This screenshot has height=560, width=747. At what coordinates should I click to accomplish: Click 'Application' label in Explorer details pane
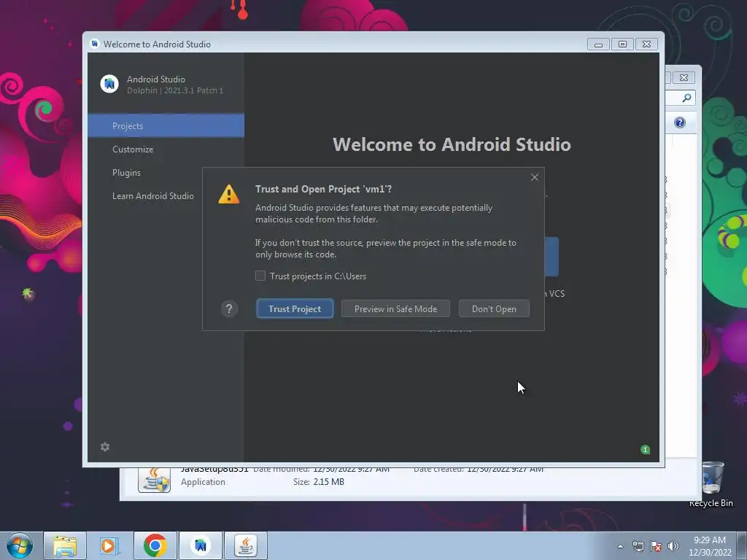click(203, 482)
